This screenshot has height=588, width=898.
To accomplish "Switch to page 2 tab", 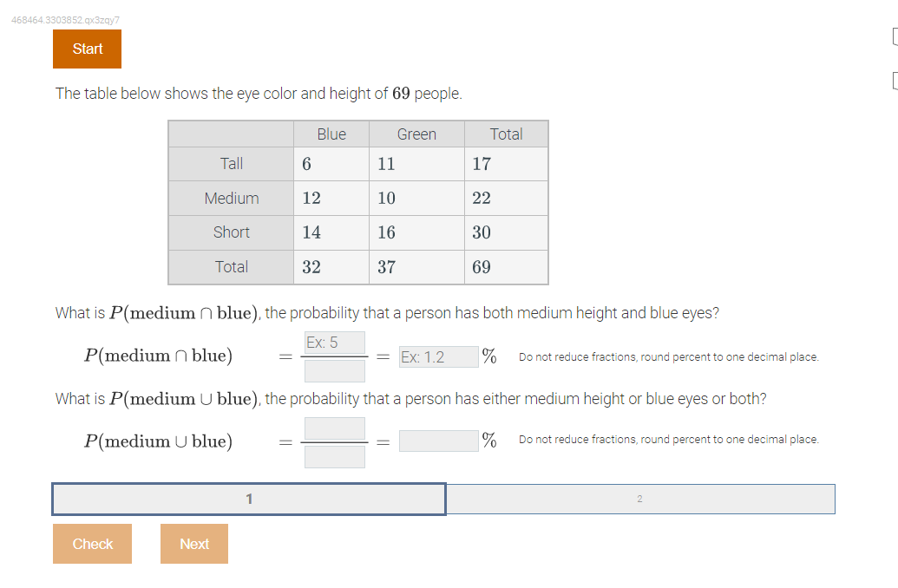I will [640, 499].
